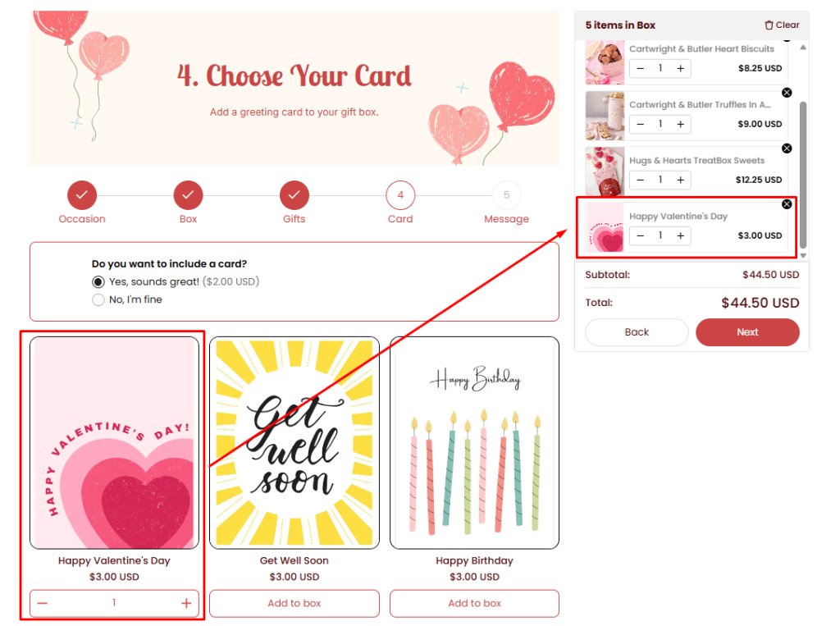Image resolution: width=840 pixels, height=626 pixels.
Task: Go to the completed Occasion step
Action: coord(82,195)
